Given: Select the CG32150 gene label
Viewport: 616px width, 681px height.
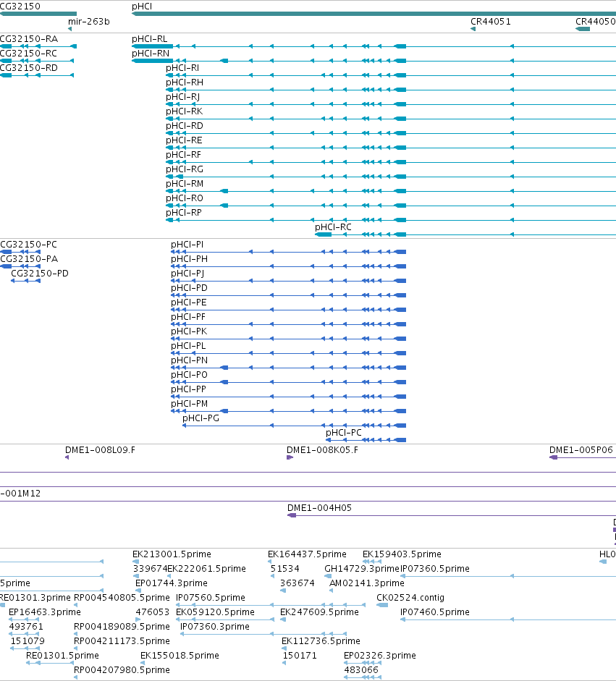Looking at the screenshot, I should click(x=20, y=6).
